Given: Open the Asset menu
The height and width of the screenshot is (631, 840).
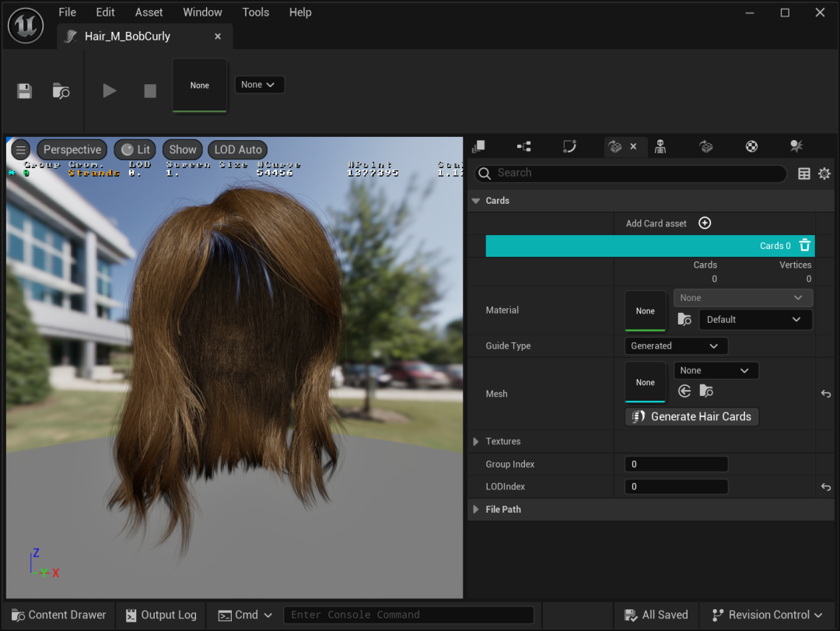Looking at the screenshot, I should (x=149, y=12).
